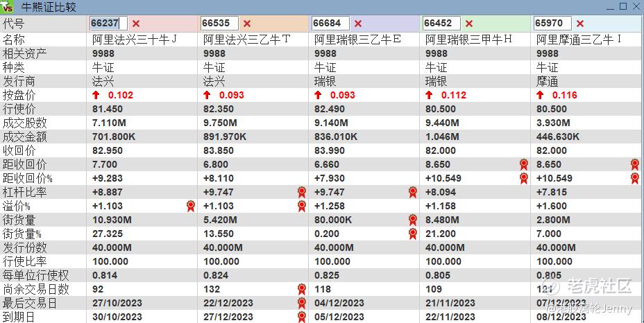This screenshot has width=644, height=323.
Task: Click the ribbon badge beside 0.200 outstanding percent
Action: 413,234
